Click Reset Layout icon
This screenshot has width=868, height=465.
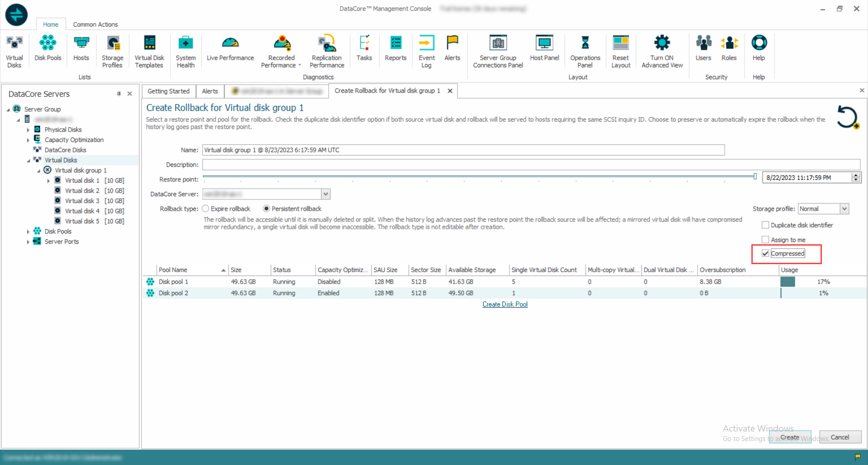point(621,51)
